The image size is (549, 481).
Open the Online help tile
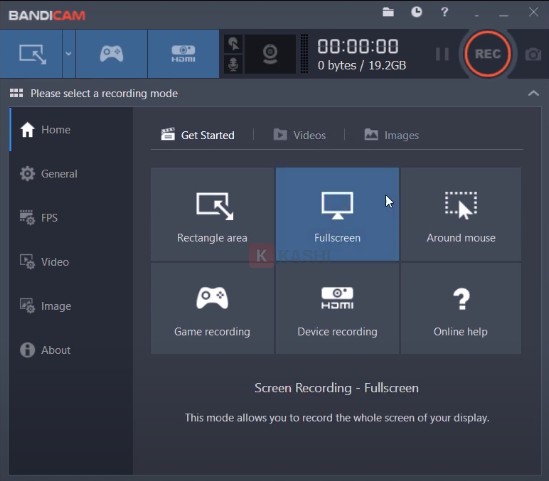click(461, 308)
